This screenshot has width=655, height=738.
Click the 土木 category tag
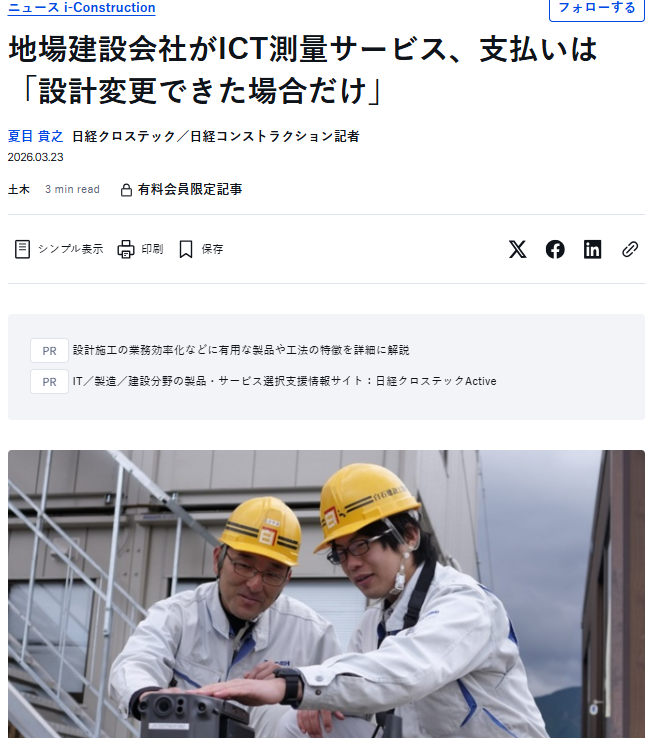tap(19, 189)
